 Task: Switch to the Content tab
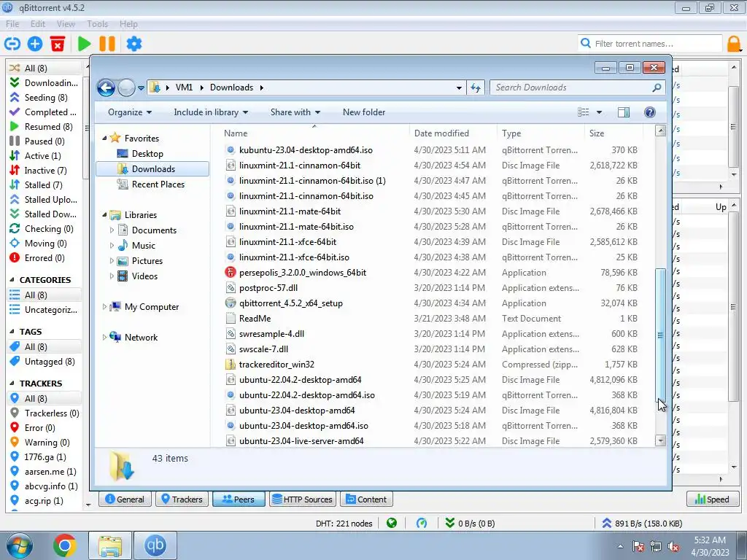[x=366, y=499]
